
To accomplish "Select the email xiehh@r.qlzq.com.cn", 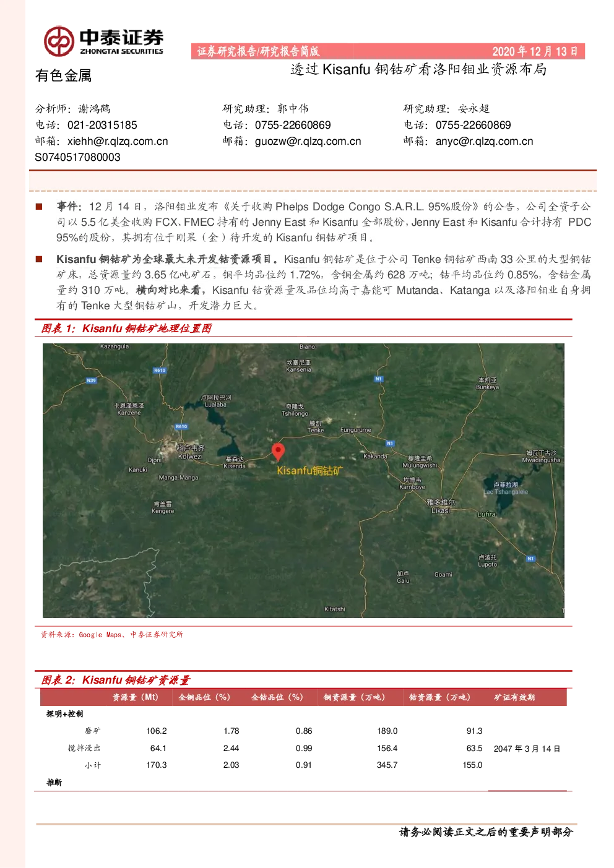I will click(118, 141).
